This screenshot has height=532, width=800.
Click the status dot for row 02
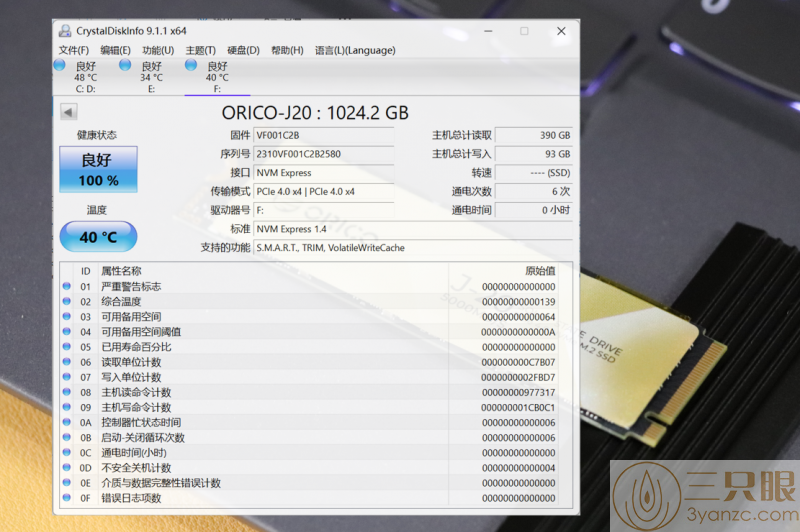point(67,301)
